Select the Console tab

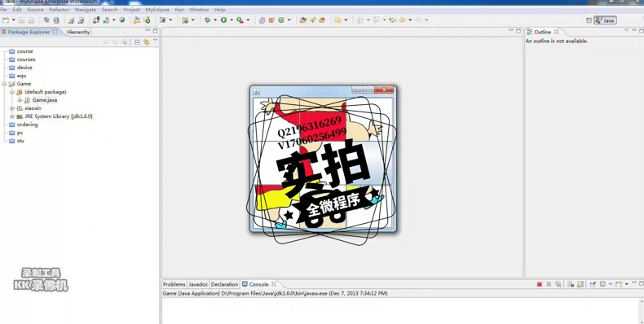click(258, 284)
